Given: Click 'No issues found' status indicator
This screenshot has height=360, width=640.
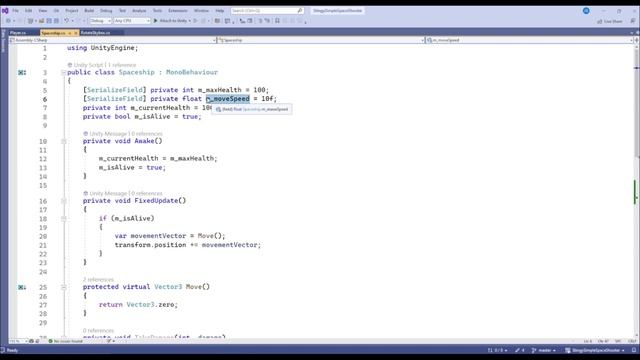Looking at the screenshot, I should click(66, 341).
